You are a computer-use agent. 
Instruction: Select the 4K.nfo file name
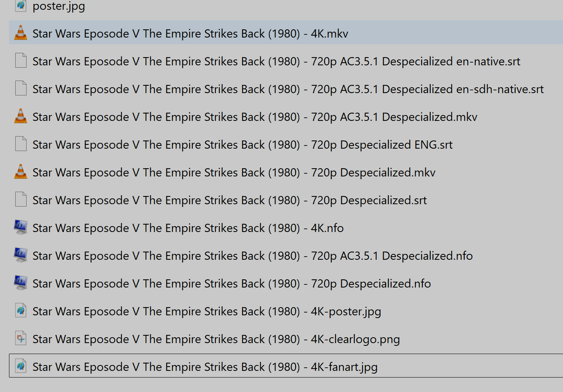[x=188, y=228]
